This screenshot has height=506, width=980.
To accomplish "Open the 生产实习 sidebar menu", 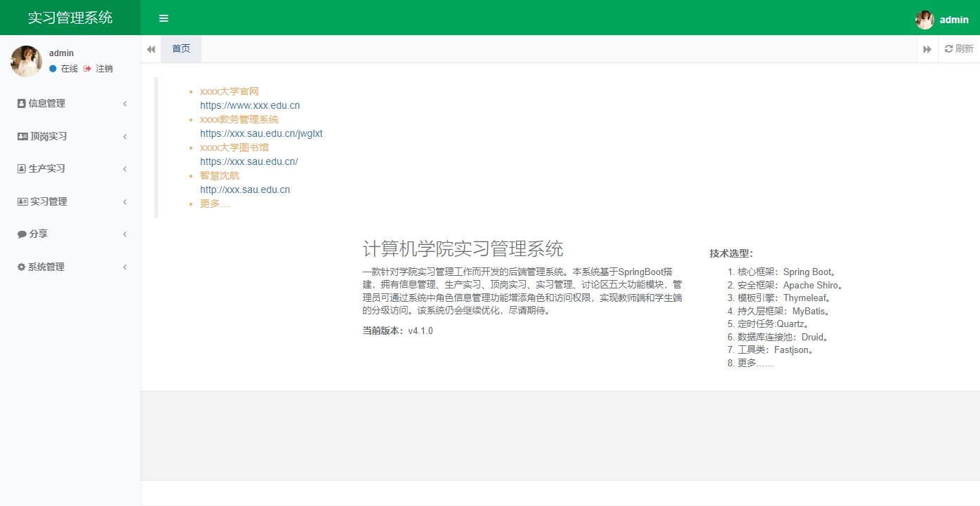I will pyautogui.click(x=70, y=168).
